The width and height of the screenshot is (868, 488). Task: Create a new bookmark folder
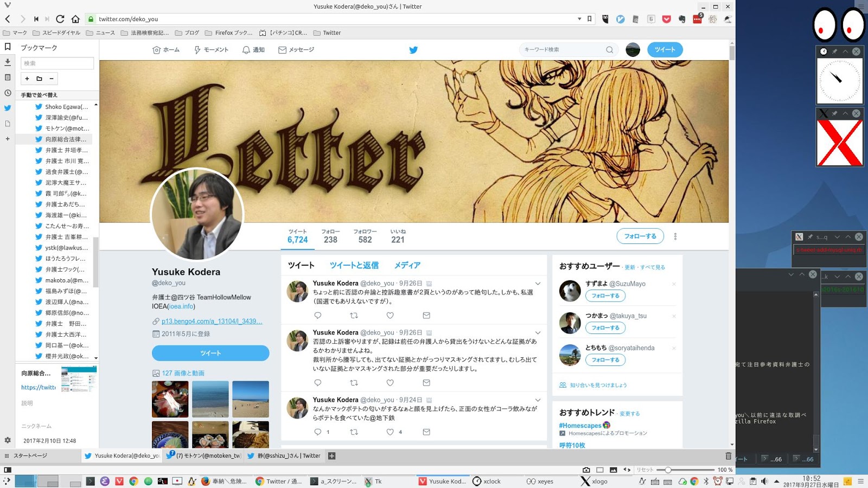coord(39,79)
